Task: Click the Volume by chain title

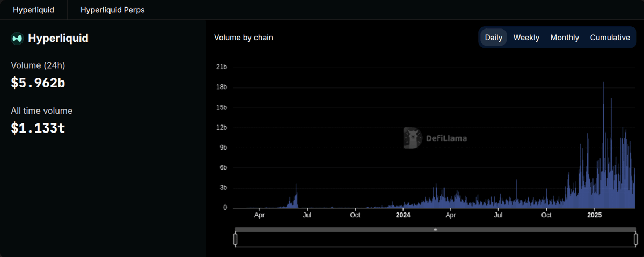Action: [244, 38]
